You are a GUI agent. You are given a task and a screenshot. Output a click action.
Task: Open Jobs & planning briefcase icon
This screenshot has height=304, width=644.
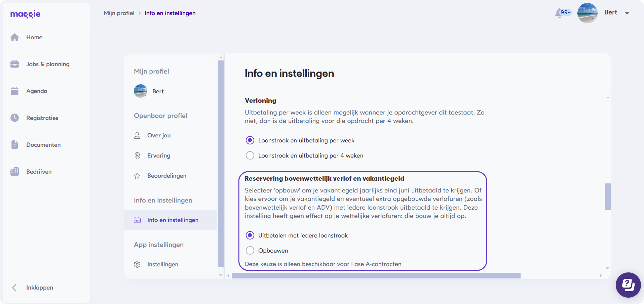pyautogui.click(x=14, y=64)
